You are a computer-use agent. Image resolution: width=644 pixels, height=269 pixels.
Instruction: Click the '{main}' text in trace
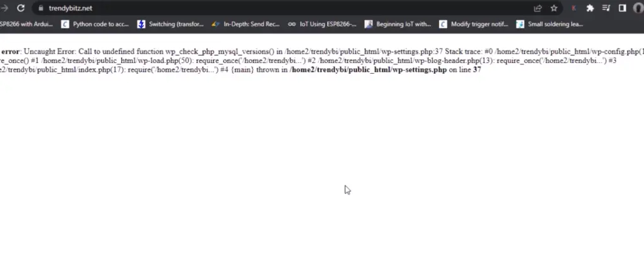[243, 69]
